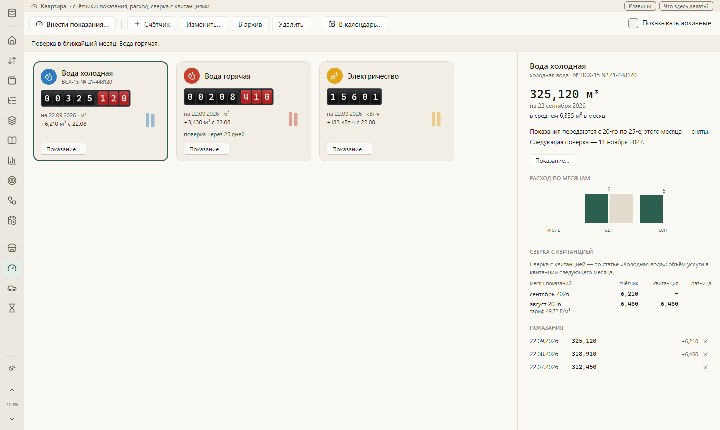
Task: Open the date link beside 325,120 reading
Action: [x=544, y=341]
